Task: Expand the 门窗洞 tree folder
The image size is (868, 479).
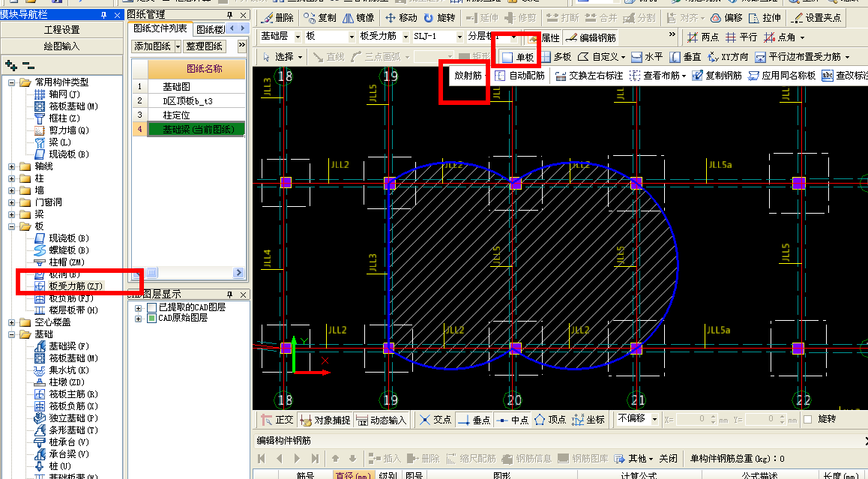Action: 12,202
